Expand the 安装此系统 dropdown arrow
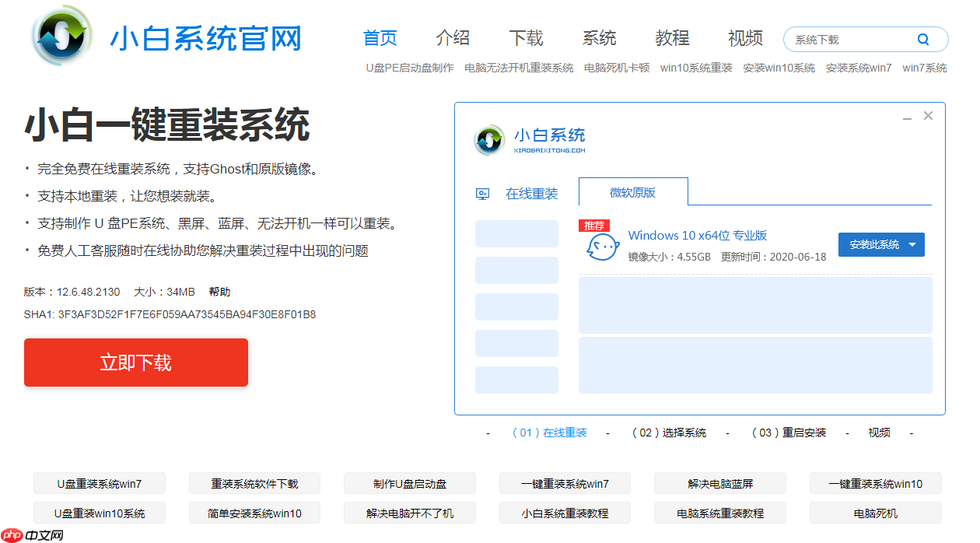This screenshot has width=980, height=543. point(912,245)
